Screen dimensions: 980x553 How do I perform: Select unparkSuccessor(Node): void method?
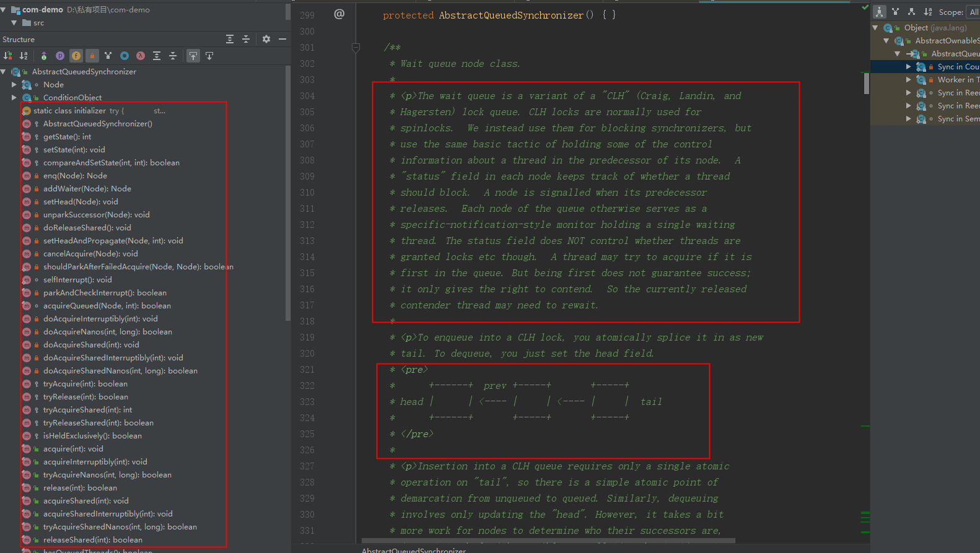tap(97, 215)
